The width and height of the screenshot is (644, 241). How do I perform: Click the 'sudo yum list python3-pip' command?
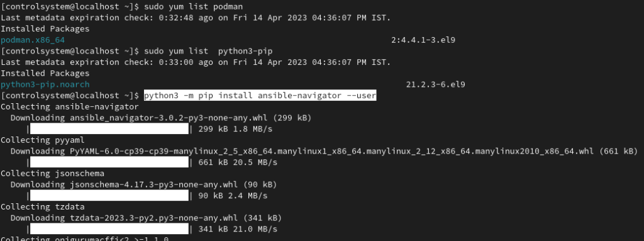208,52
